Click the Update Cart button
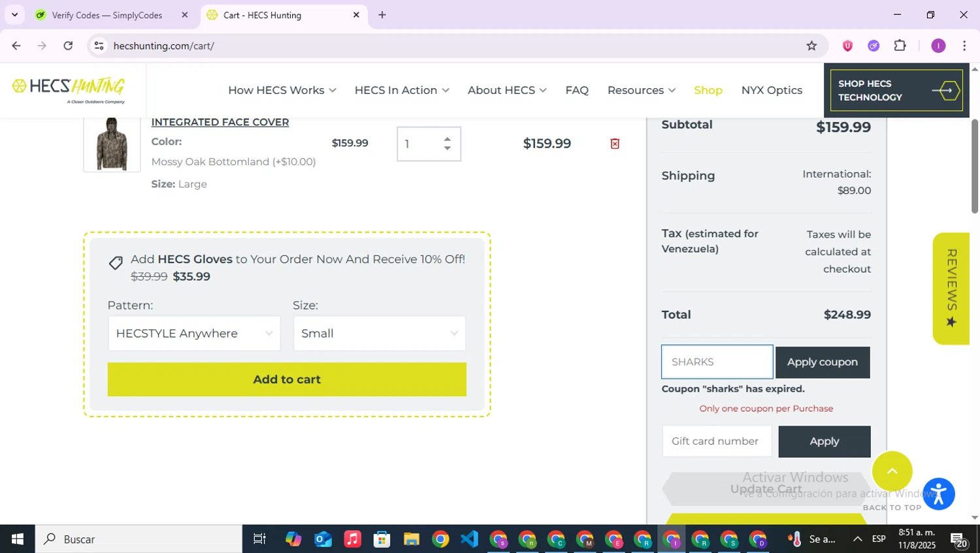Screen dimensions: 980x553 pos(766,489)
